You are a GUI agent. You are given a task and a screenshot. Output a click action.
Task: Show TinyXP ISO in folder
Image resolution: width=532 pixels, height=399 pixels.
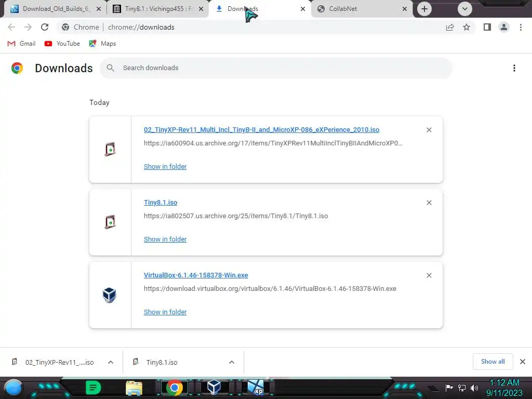pos(165,167)
